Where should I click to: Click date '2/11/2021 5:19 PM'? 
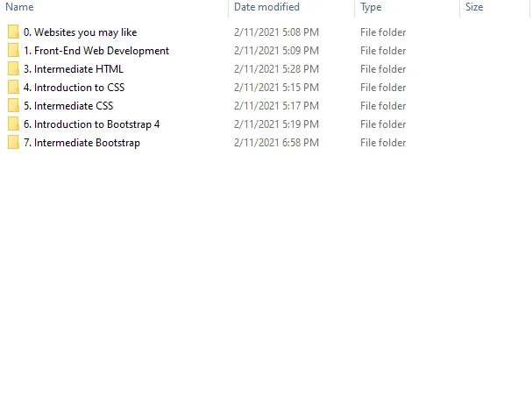[x=277, y=124]
